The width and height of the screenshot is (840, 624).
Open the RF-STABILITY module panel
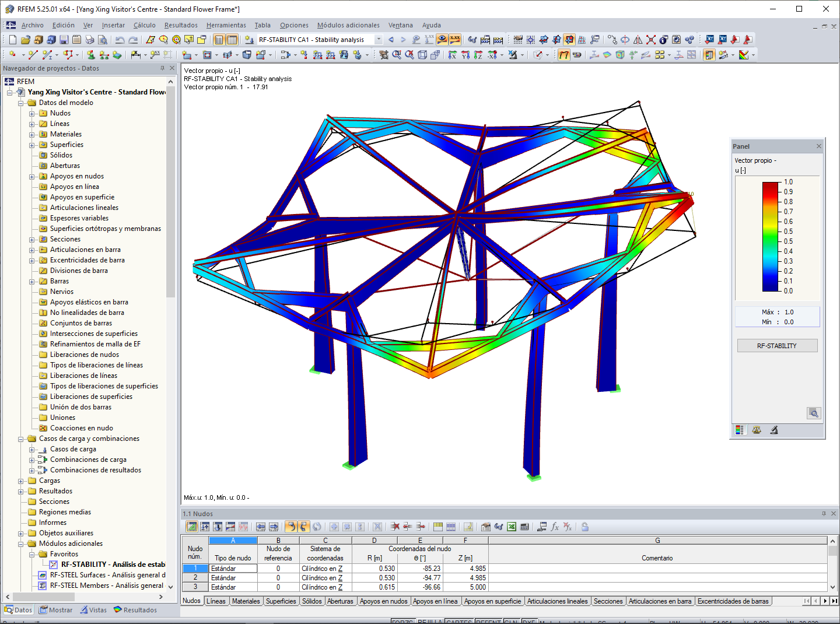point(777,345)
